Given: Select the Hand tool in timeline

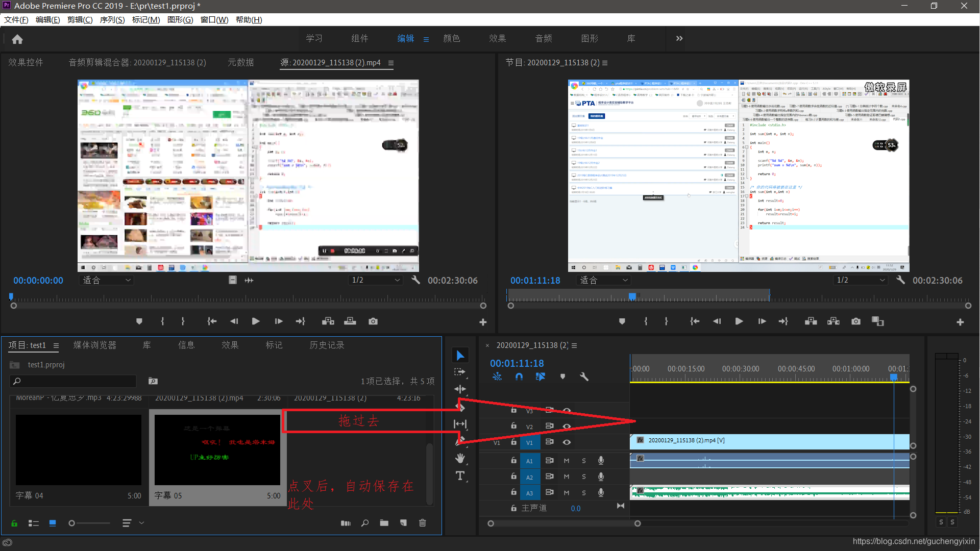Looking at the screenshot, I should [x=460, y=458].
